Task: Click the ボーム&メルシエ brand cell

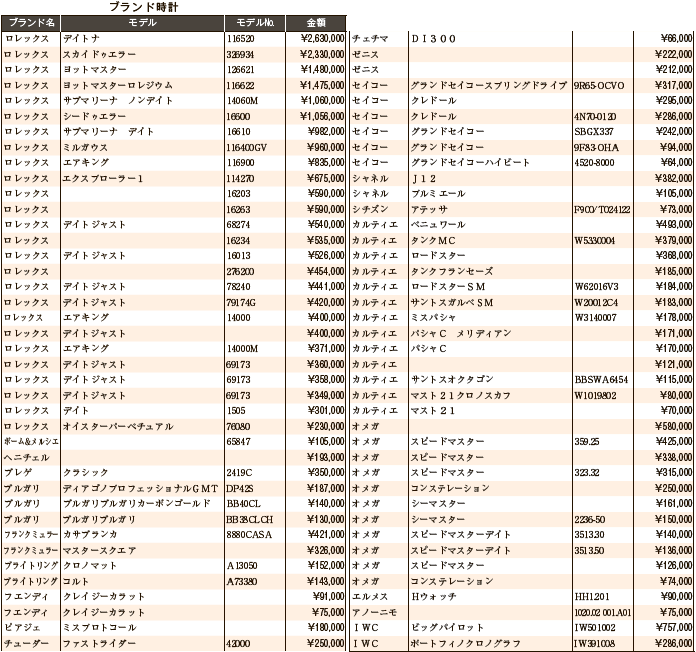Action: [31, 442]
